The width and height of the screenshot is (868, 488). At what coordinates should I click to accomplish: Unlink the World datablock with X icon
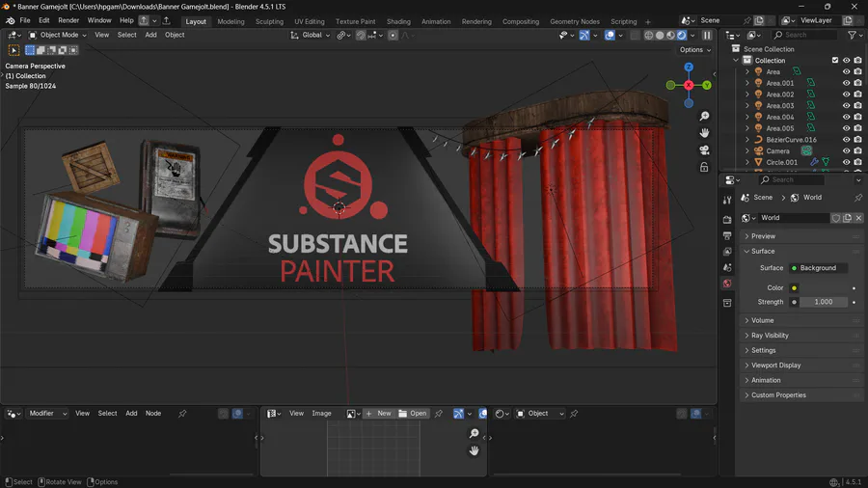[858, 218]
